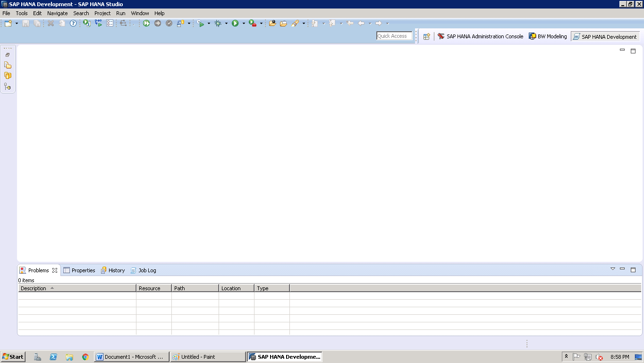Screen dimensions: 644x363
Task: Click the Last Edit Location arrow icon
Action: 350,23
